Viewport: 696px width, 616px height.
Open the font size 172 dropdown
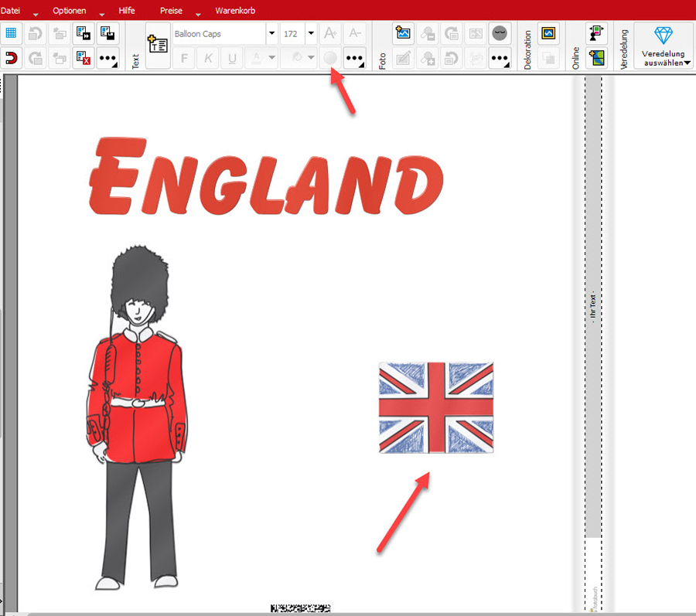[x=310, y=33]
